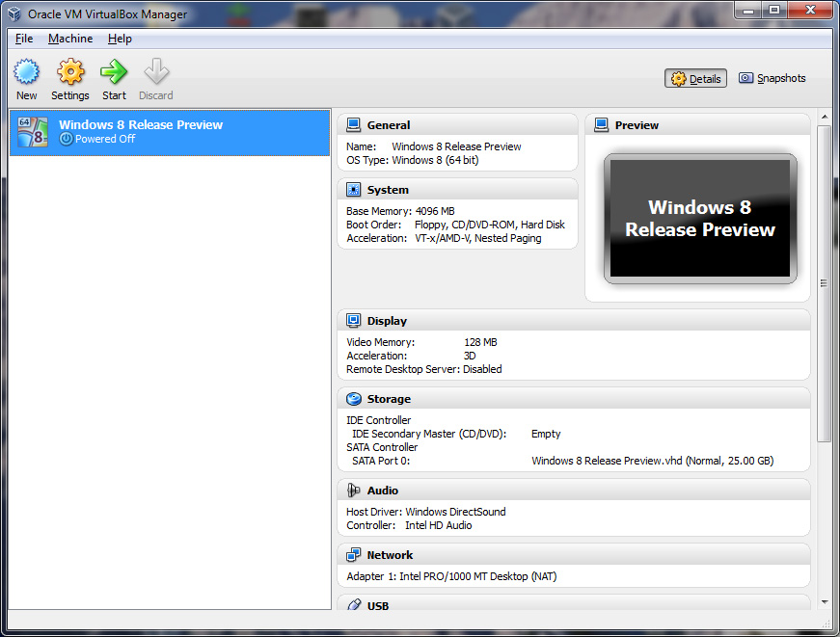Click the Preview section monitor icon

coord(602,124)
